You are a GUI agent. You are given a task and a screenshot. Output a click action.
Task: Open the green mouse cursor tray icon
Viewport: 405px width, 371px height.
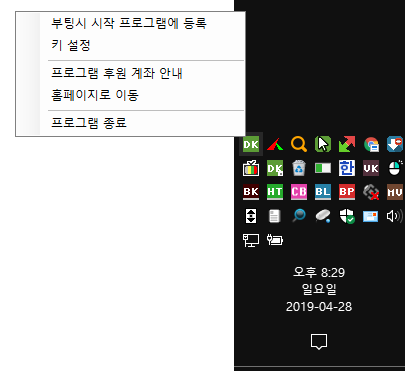[x=323, y=144]
